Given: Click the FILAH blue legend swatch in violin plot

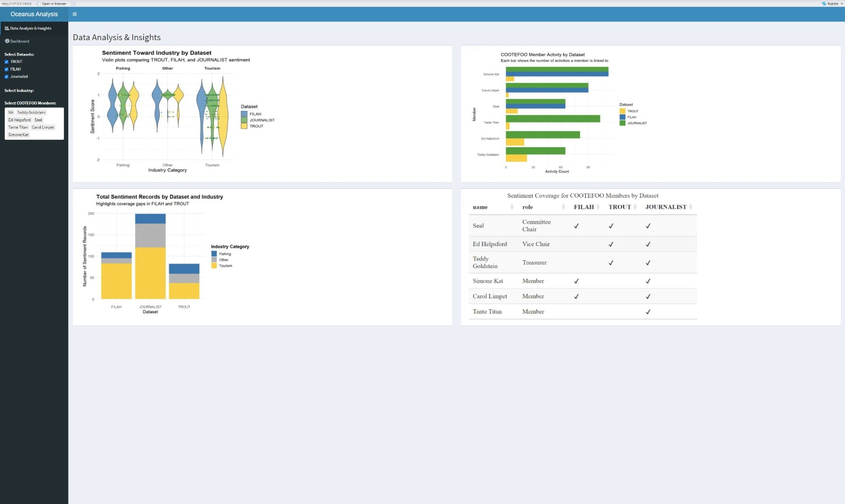Looking at the screenshot, I should (244, 114).
